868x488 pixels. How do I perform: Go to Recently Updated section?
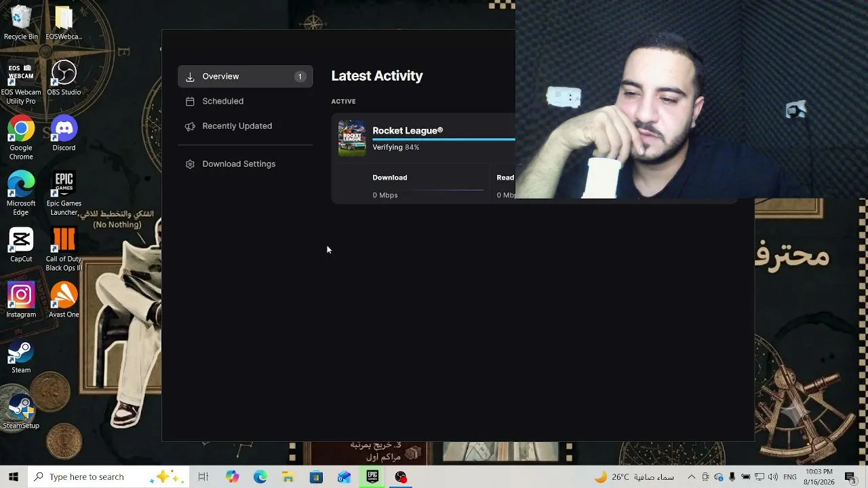coord(245,126)
